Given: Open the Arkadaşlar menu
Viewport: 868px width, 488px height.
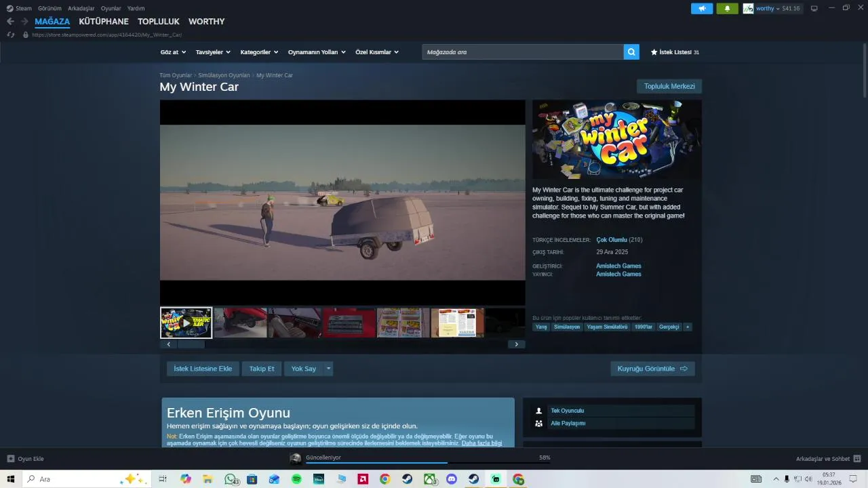Looking at the screenshot, I should click(x=81, y=9).
